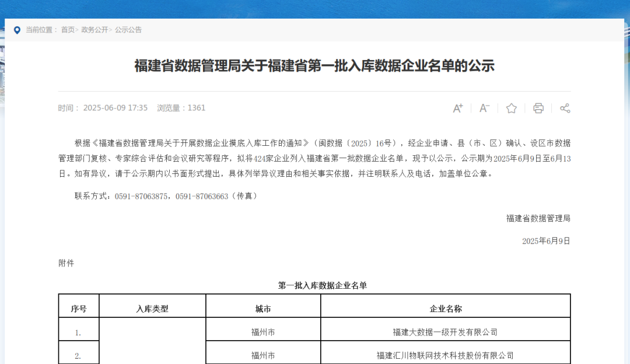Click fax number 0591-87063663
This screenshot has height=364, width=630.
(x=202, y=196)
